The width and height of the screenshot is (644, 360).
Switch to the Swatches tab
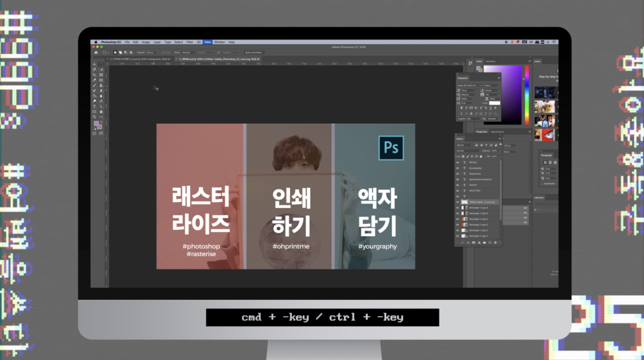tap(491, 61)
